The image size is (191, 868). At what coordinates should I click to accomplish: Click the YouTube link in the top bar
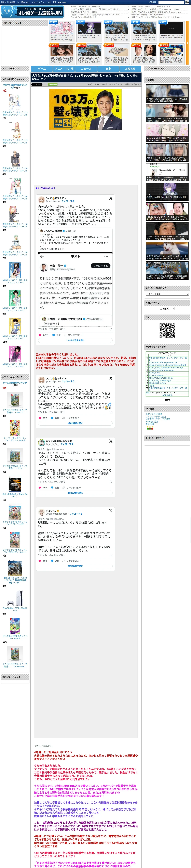[62, 2]
